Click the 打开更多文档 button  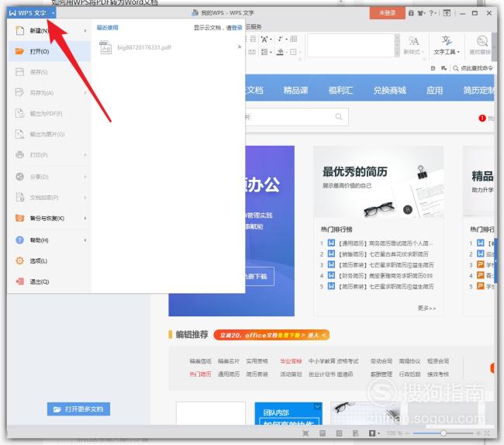click(78, 409)
